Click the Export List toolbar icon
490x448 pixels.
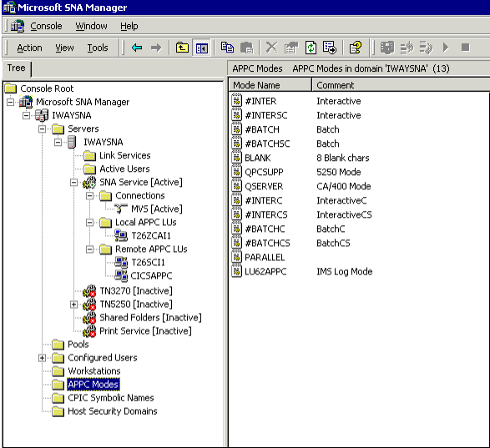pos(330,48)
